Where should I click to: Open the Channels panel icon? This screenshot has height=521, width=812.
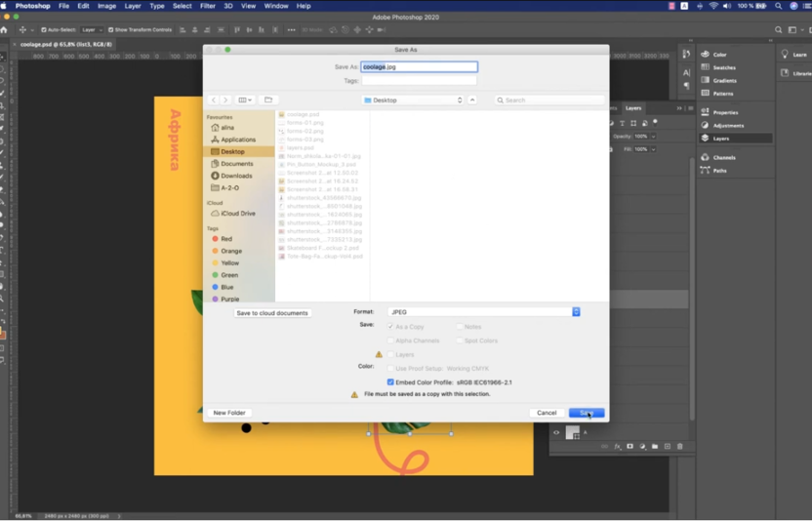tap(705, 157)
